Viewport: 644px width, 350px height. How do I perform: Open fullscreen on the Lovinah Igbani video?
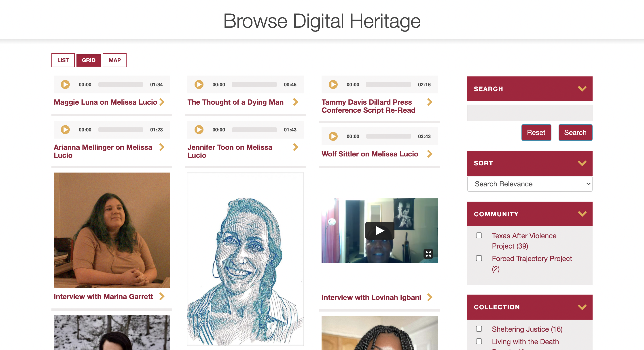(428, 254)
